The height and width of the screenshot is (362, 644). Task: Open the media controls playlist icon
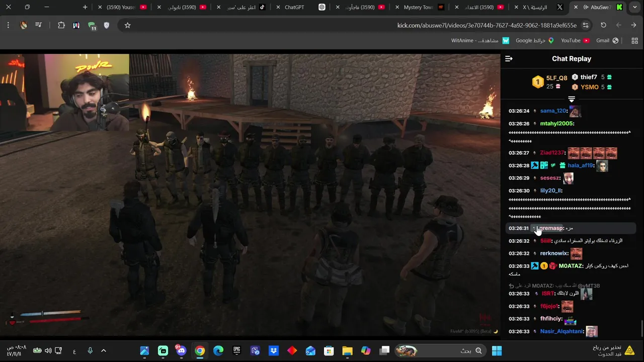pos(38,25)
